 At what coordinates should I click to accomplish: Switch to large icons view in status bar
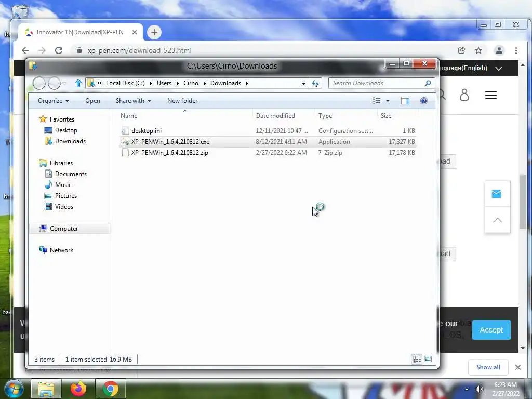428,359
